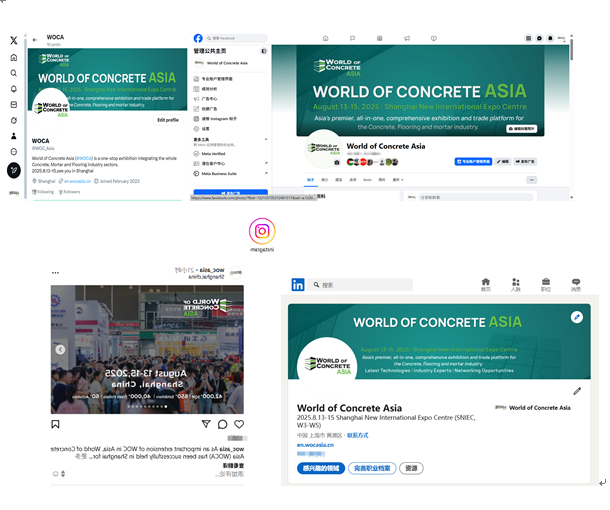Click blue professional dashboard button on Facebook
The image size is (610, 510).
click(x=473, y=161)
